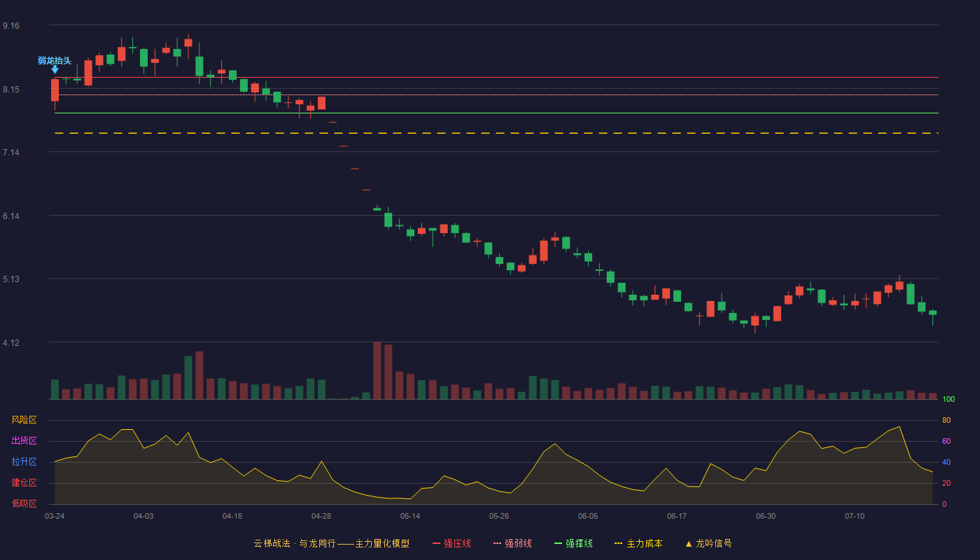Click the 弱龙抬头 annotation label
The height and width of the screenshot is (560, 980).
pos(55,61)
